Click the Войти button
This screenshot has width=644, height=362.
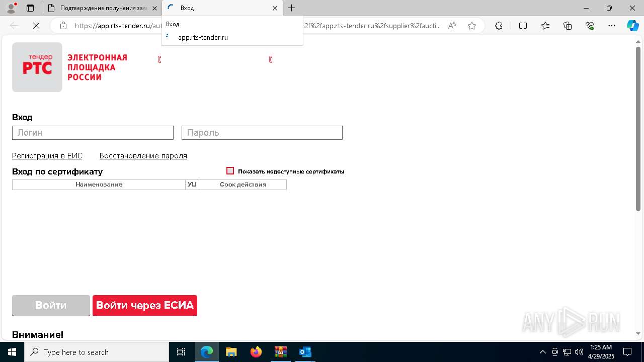[x=51, y=305]
